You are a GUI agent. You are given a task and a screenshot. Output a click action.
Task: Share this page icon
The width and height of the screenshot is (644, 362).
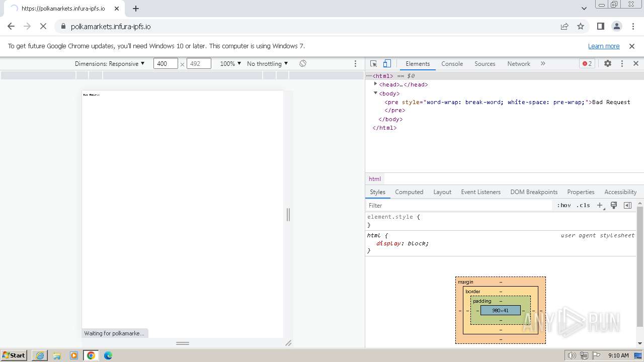[565, 26]
